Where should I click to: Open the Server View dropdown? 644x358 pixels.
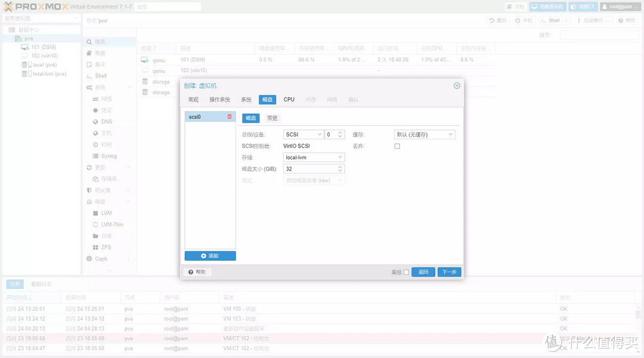coord(41,18)
